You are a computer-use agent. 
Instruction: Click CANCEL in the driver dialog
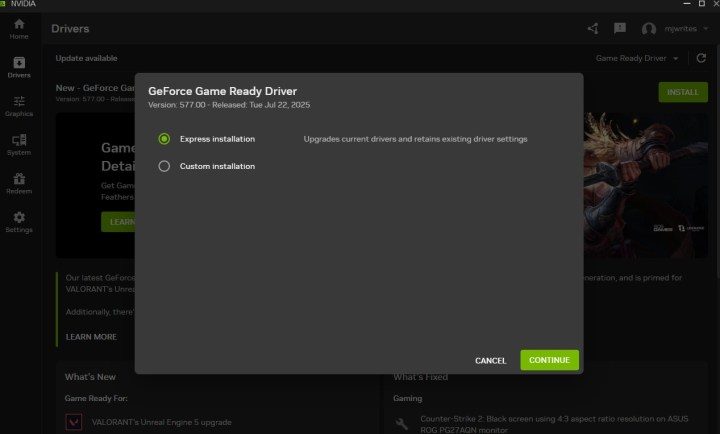click(490, 360)
